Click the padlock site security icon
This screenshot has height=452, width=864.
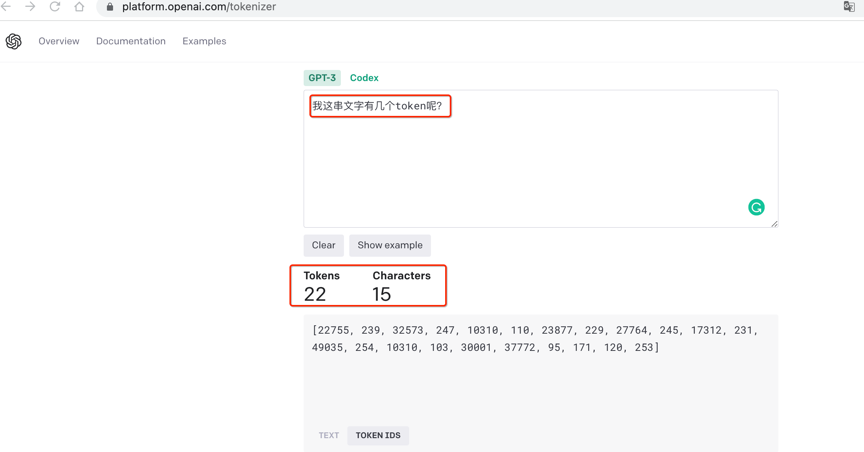tap(110, 7)
